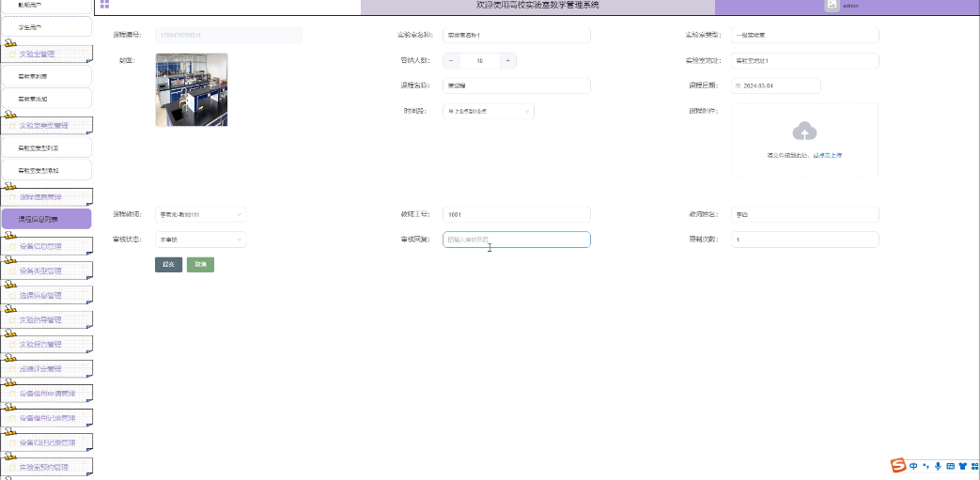Click the lab cover photo thumbnail

tap(192, 90)
